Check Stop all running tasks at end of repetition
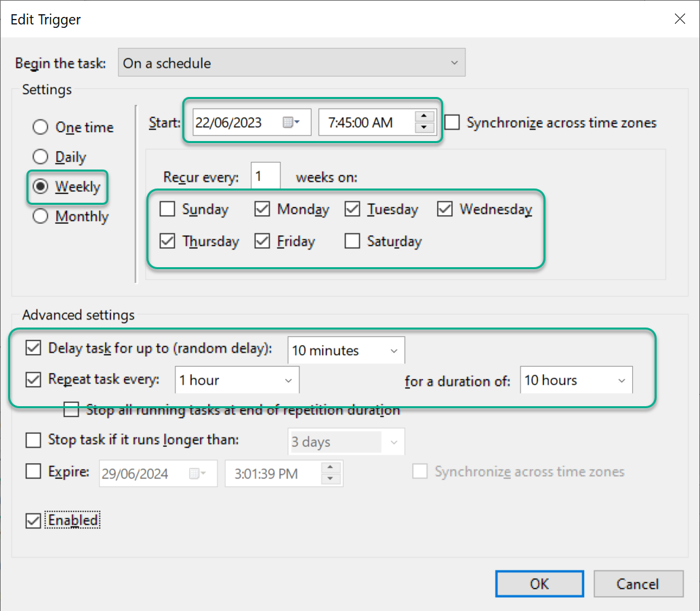This screenshot has height=611, width=700. click(71, 410)
